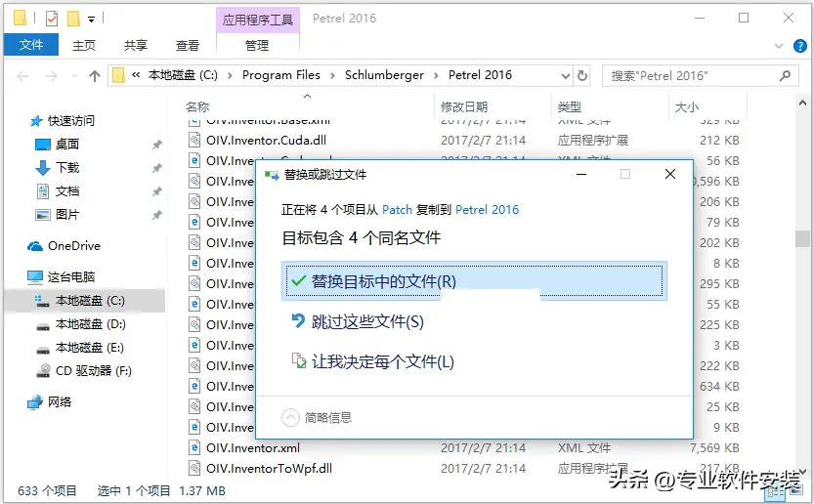Sort files by 类型 column header
Viewport: 814px width, 504px height.
click(569, 106)
